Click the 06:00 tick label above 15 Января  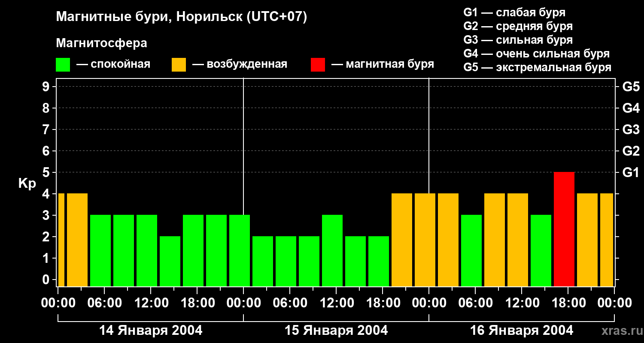click(290, 303)
